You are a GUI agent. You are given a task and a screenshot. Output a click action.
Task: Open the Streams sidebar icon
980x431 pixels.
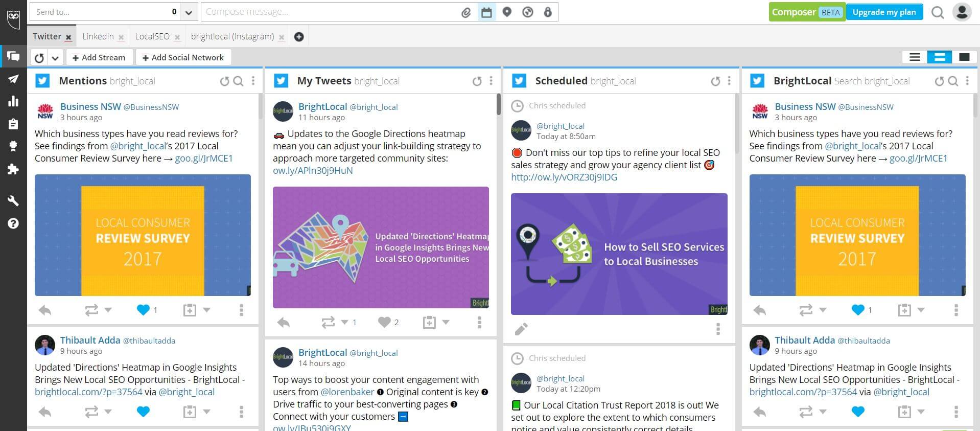pyautogui.click(x=13, y=56)
